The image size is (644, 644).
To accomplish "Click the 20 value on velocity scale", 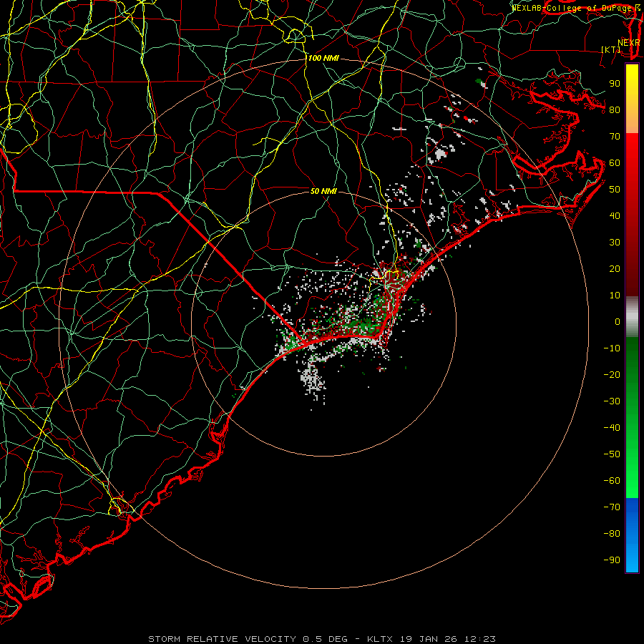I will (x=615, y=268).
